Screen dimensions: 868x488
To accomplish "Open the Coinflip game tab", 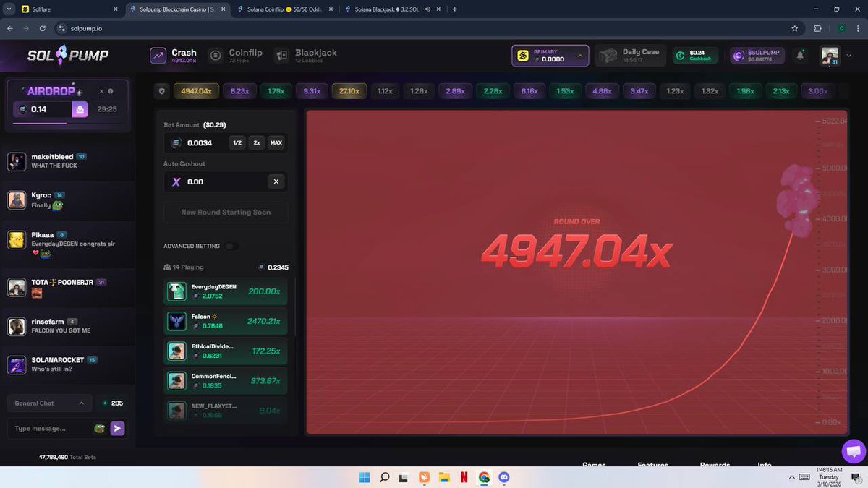I will (236, 56).
